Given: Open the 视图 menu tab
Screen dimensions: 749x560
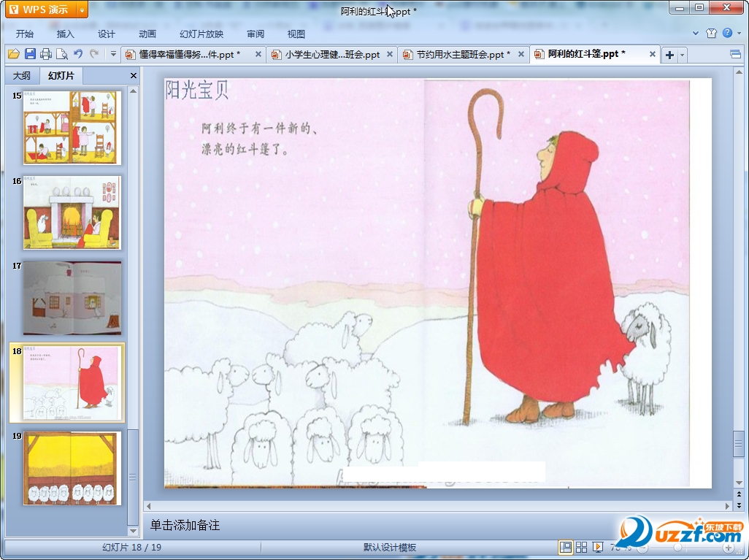Looking at the screenshot, I should point(296,34).
